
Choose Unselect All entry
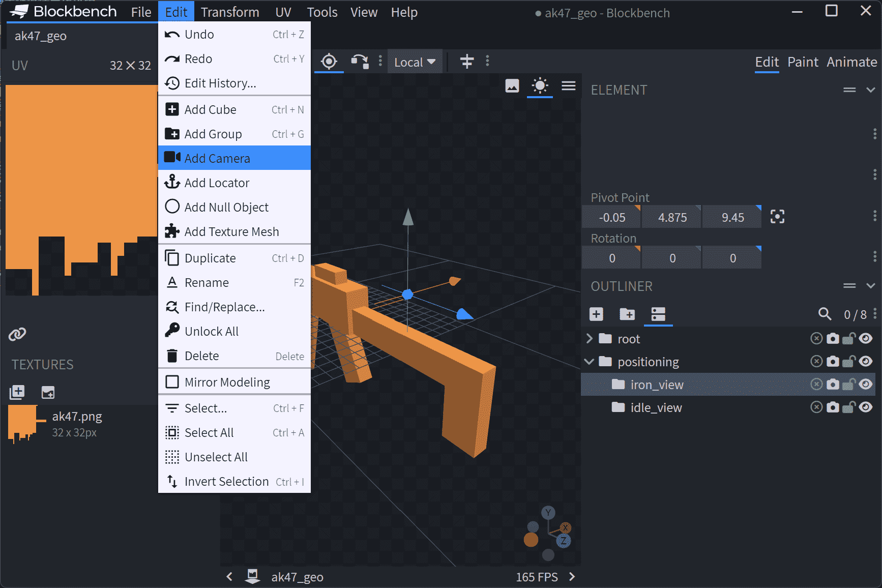pos(234,457)
